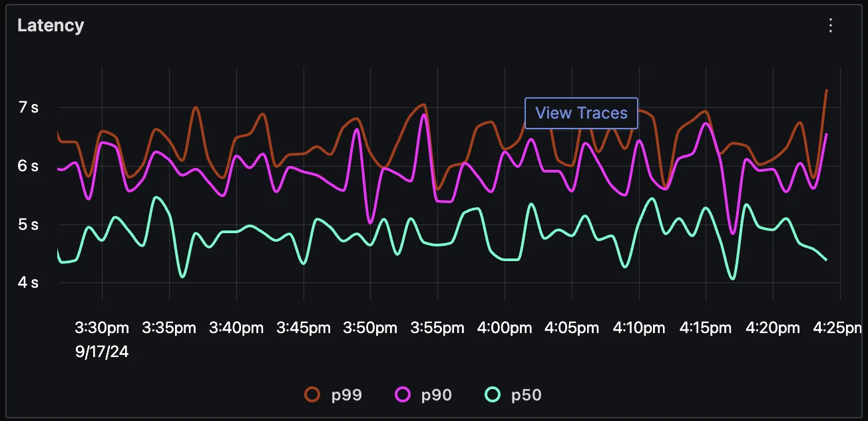Click the 4:05pm time axis label
Screen dimensions: 868x421
[572, 328]
